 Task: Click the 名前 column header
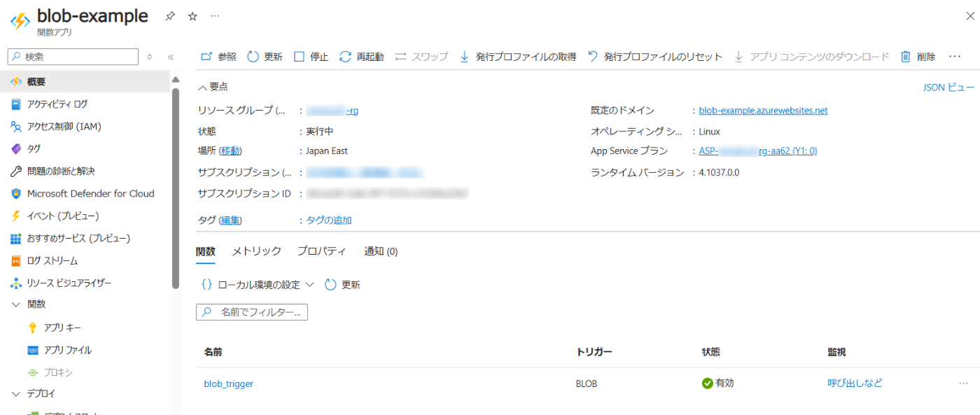pyautogui.click(x=213, y=352)
